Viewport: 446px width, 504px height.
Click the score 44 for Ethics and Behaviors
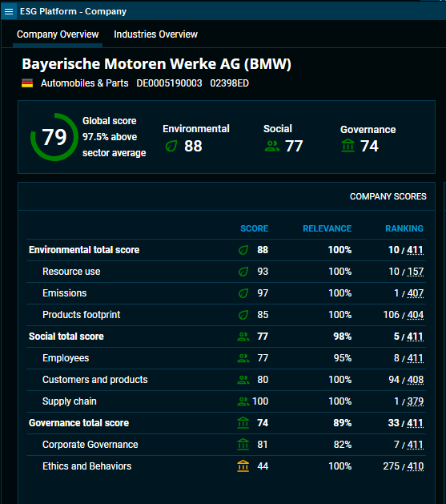tap(263, 466)
